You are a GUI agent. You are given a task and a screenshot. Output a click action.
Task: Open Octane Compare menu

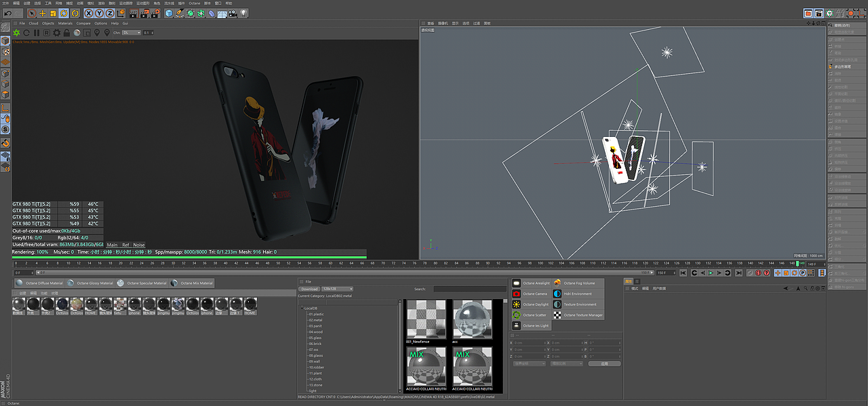click(x=83, y=23)
